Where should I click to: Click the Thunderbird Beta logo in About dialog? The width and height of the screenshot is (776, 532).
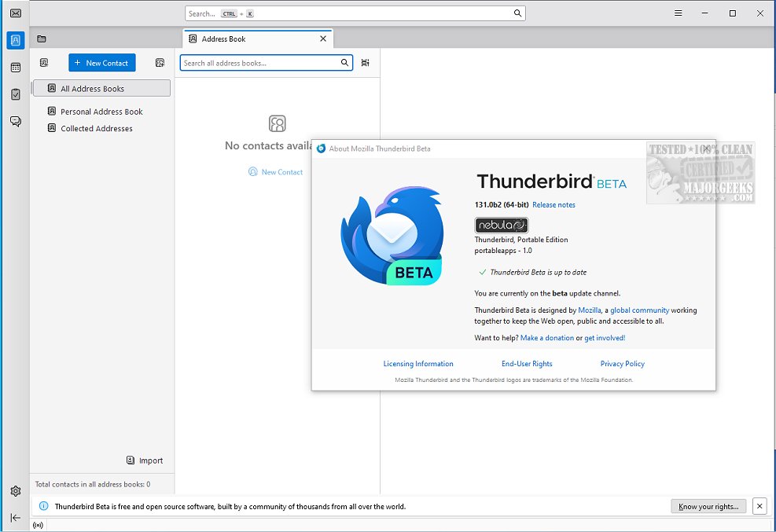pyautogui.click(x=392, y=235)
